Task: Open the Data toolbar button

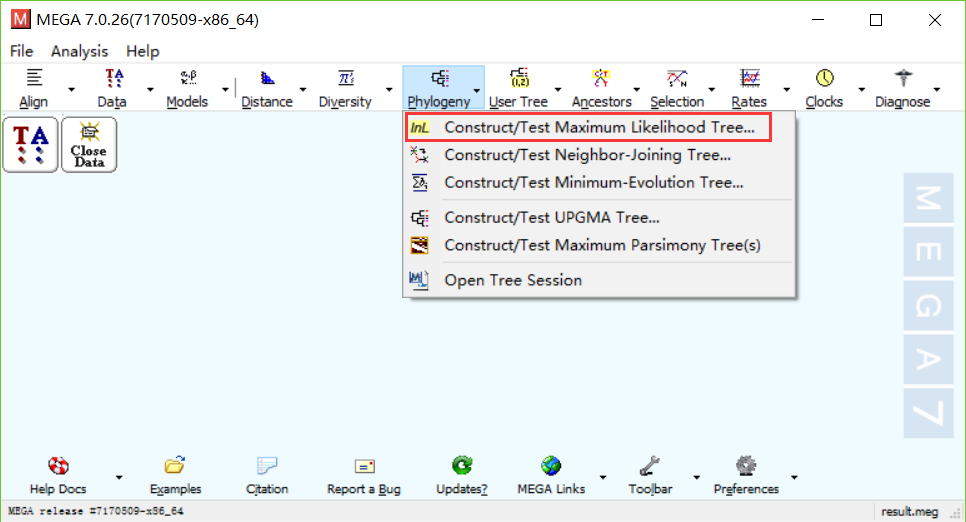Action: 113,88
